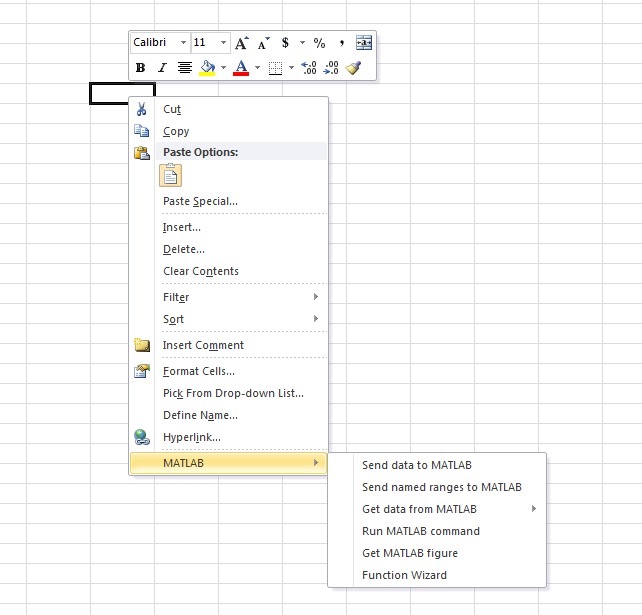Click the Merge and Center icon
The image size is (642, 615).
click(364, 43)
